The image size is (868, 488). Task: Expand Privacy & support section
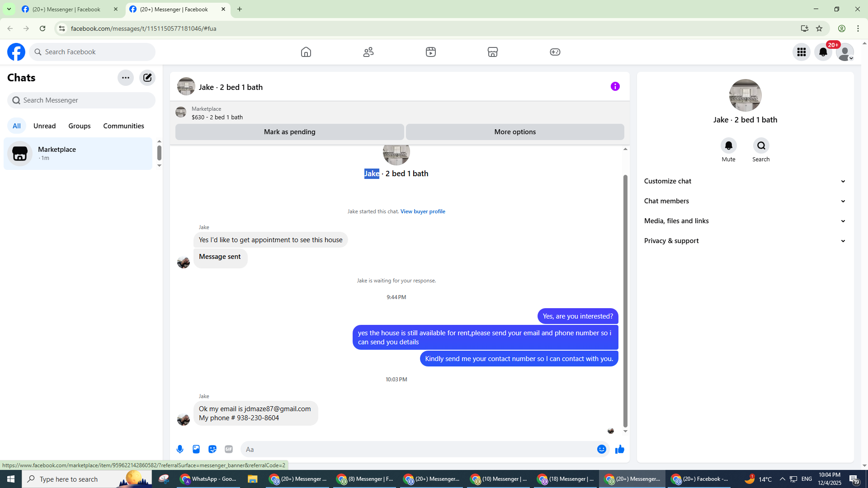pyautogui.click(x=745, y=241)
